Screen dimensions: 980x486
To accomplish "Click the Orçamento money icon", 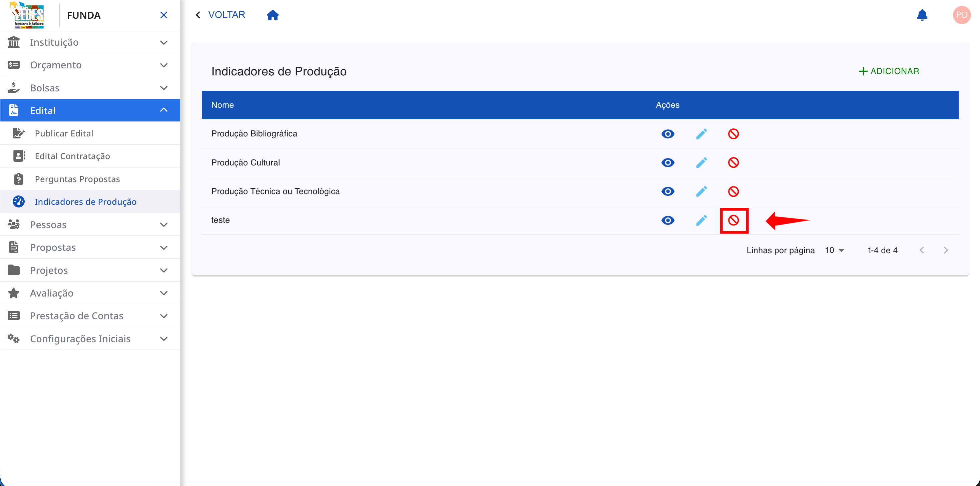I will click(x=14, y=65).
